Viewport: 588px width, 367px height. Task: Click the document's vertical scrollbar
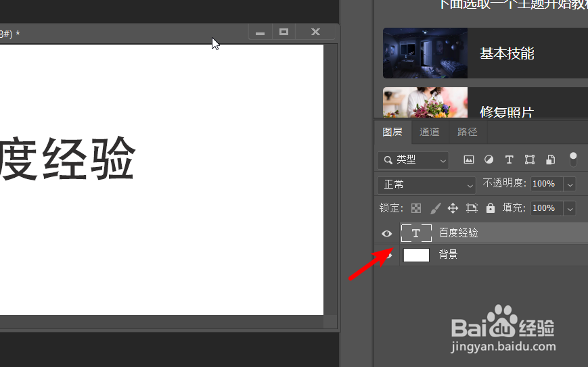330,180
